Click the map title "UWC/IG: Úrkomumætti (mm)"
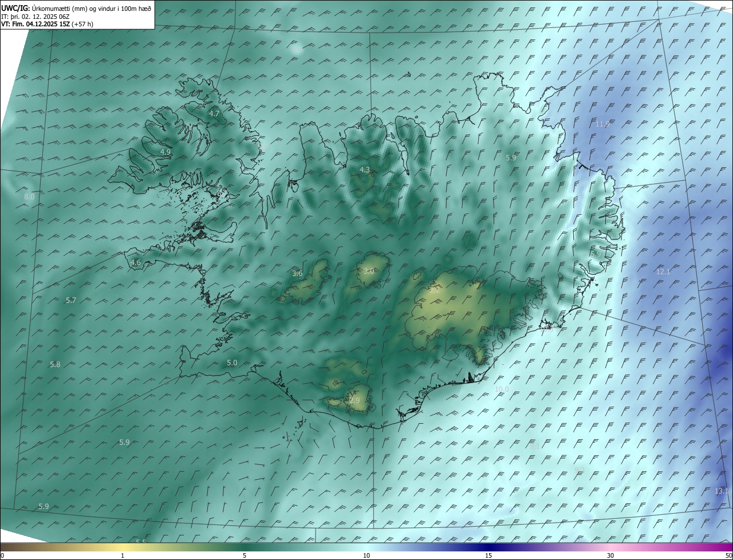The width and height of the screenshot is (733, 560). (x=44, y=9)
